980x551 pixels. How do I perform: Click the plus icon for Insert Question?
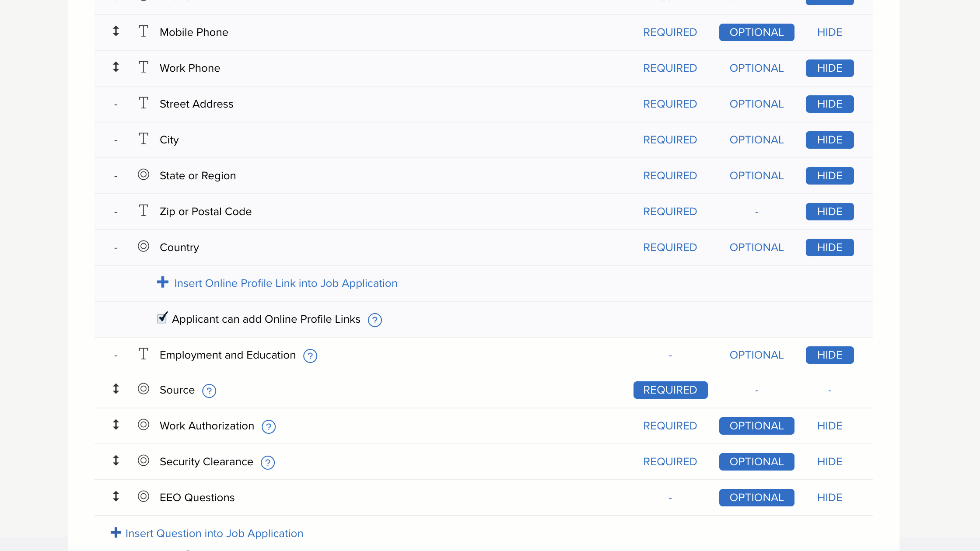pyautogui.click(x=116, y=532)
